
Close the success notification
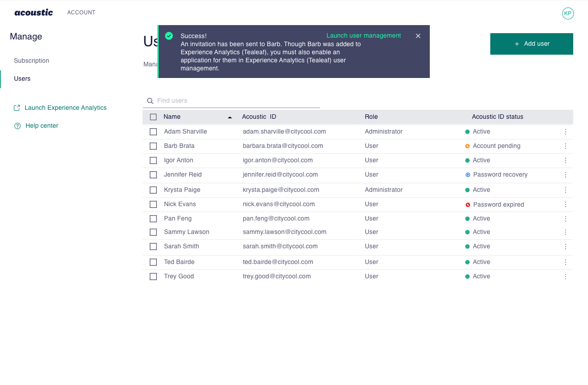pyautogui.click(x=418, y=36)
